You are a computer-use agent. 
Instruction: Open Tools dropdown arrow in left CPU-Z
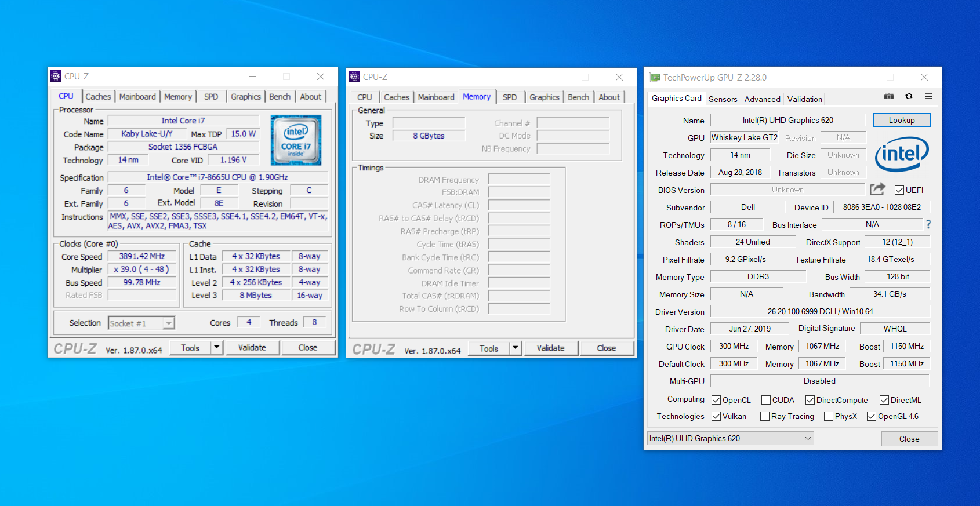(x=217, y=347)
